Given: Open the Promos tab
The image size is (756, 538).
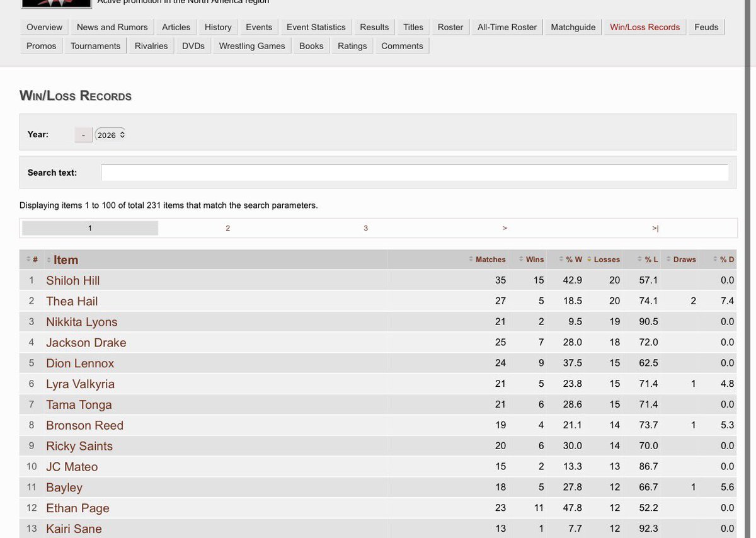Looking at the screenshot, I should click(42, 46).
